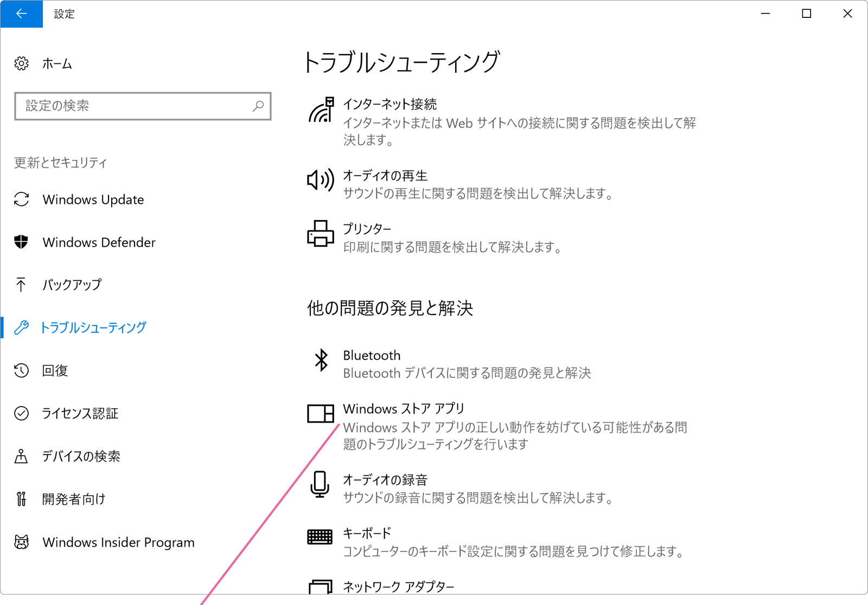Select オーディオの再生 troubleshooter
This screenshot has height=605, width=868.
point(385,176)
